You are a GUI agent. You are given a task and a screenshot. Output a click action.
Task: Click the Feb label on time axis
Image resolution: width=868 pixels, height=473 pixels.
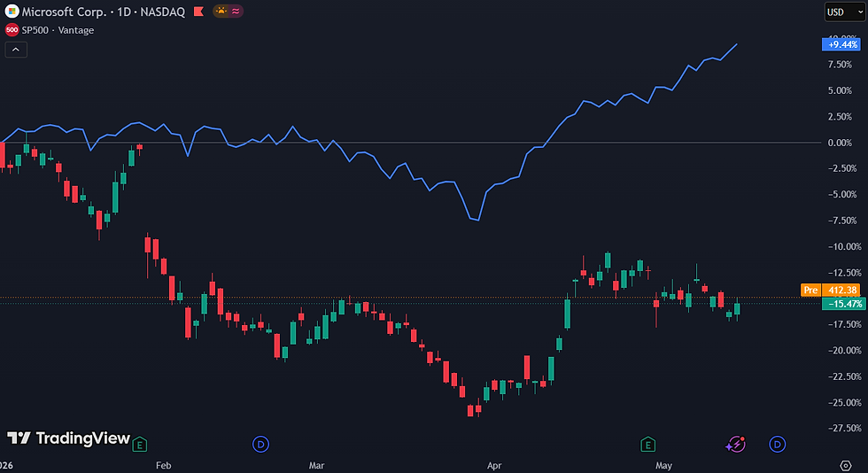click(163, 465)
